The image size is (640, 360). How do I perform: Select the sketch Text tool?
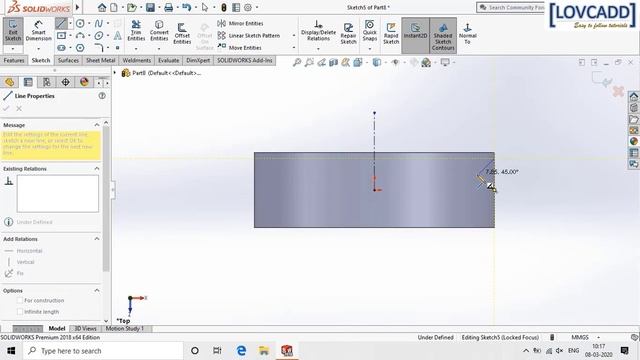click(x=118, y=36)
